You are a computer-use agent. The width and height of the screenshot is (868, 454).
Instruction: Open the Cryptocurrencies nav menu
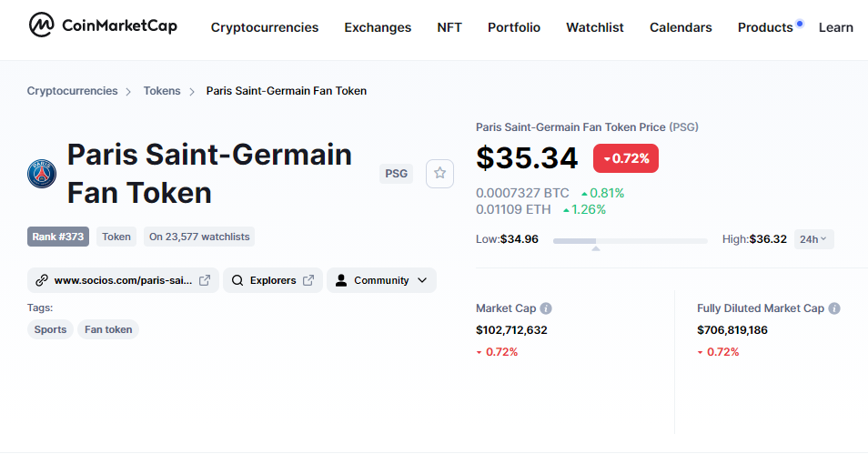[265, 27]
